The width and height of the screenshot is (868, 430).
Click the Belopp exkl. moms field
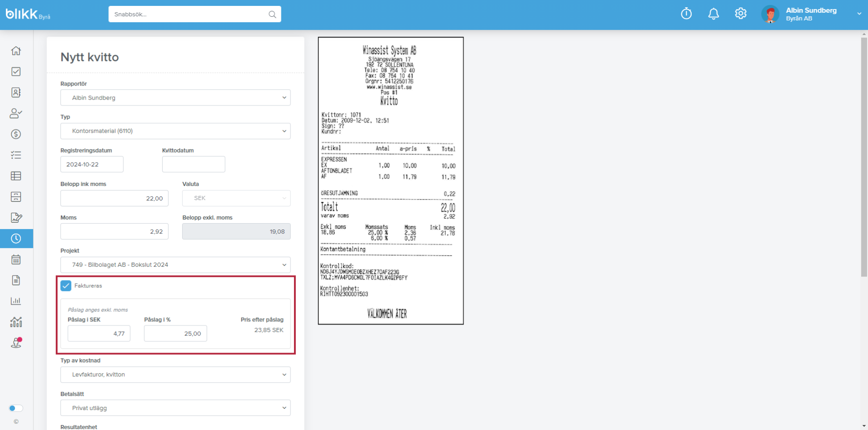[x=236, y=231]
